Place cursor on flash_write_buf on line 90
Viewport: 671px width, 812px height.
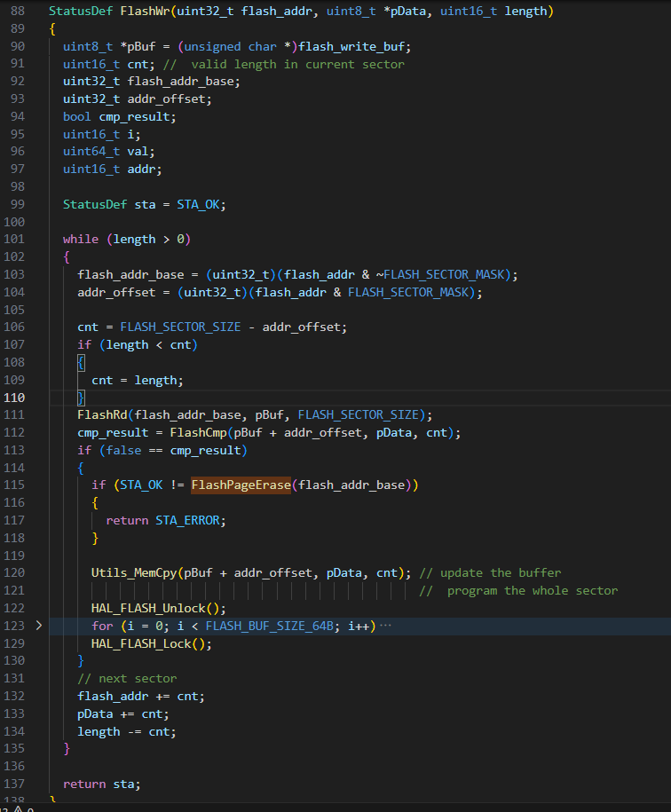pyautogui.click(x=351, y=47)
